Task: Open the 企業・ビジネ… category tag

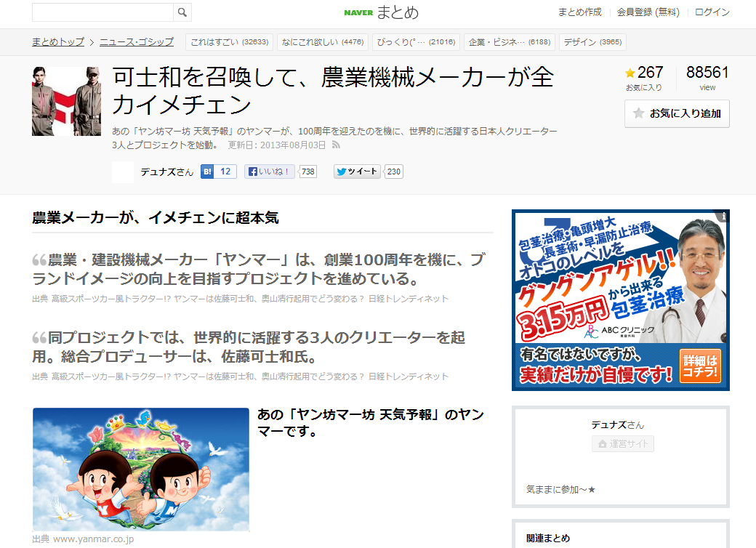Action: click(509, 42)
